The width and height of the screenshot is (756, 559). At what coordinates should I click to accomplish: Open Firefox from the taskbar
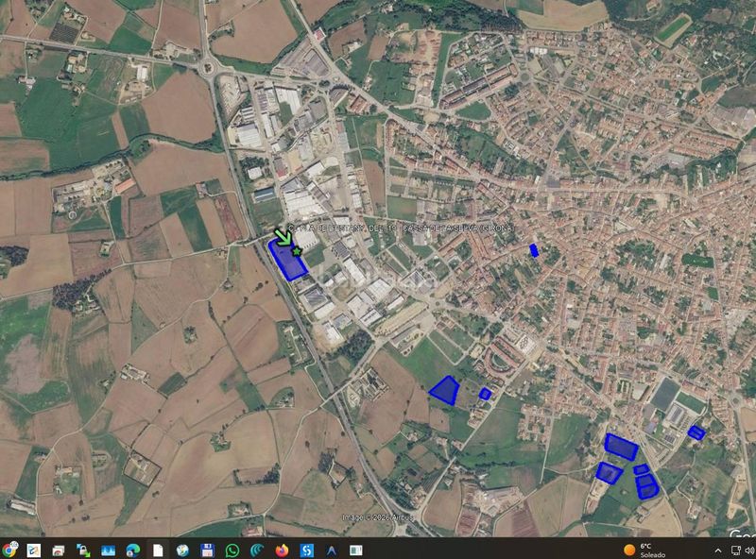282,550
